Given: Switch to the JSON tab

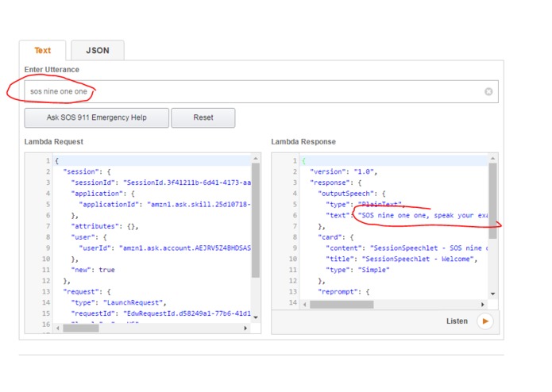Looking at the screenshot, I should tap(98, 50).
